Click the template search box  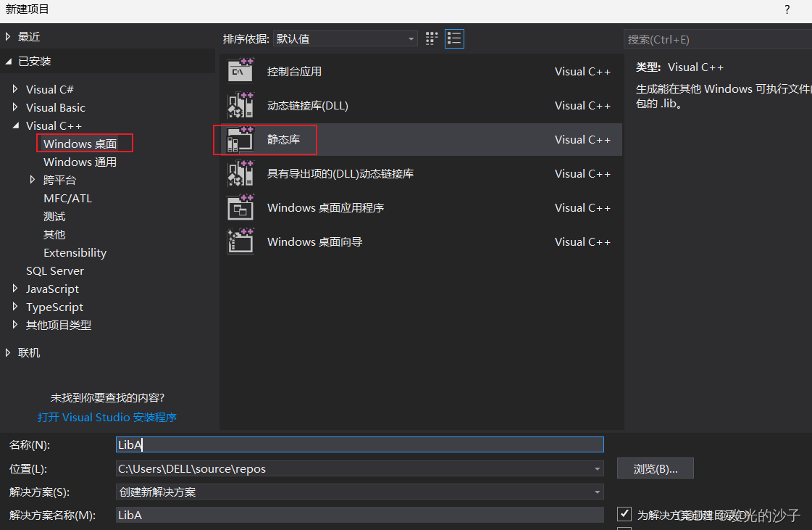(718, 39)
